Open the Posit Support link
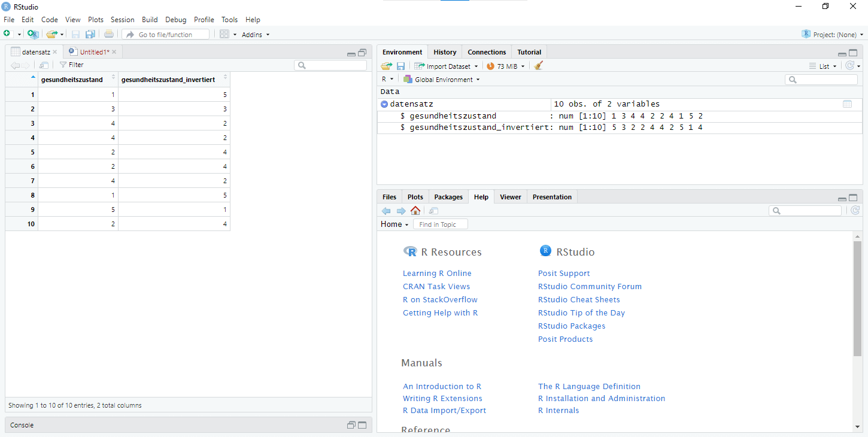 [x=564, y=273]
